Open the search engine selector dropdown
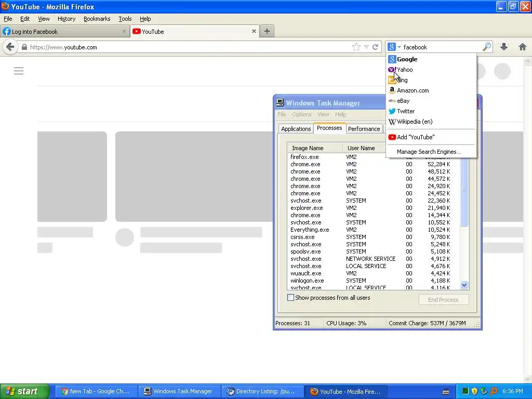Image resolution: width=532 pixels, height=399 pixels. (395, 47)
